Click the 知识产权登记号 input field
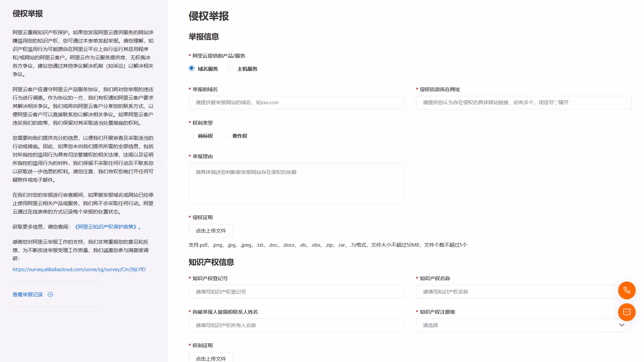The width and height of the screenshot is (644, 362). 296,292
